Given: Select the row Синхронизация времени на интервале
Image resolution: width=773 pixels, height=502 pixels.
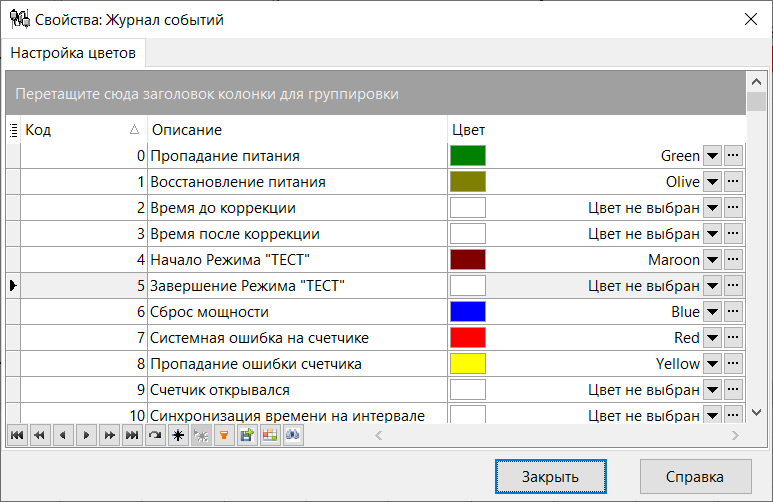Looking at the screenshot, I should [x=376, y=413].
